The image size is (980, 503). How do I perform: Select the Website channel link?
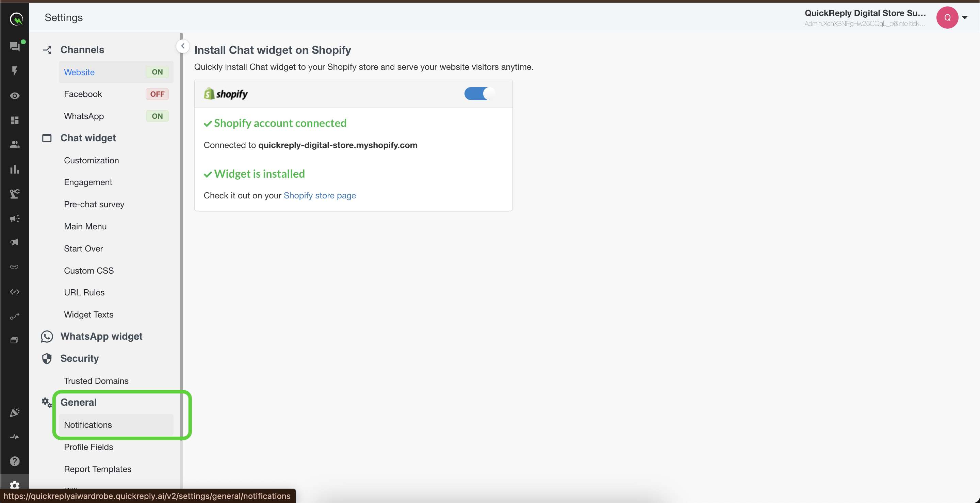point(79,72)
